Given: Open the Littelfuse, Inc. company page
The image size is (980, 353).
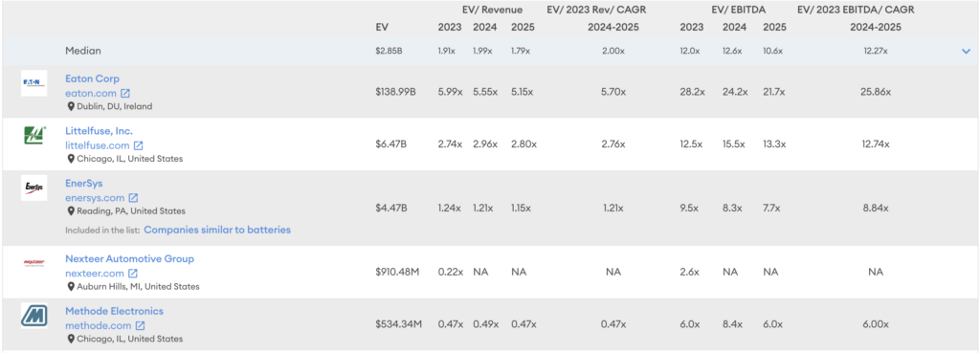Looking at the screenshot, I should coord(100,131).
